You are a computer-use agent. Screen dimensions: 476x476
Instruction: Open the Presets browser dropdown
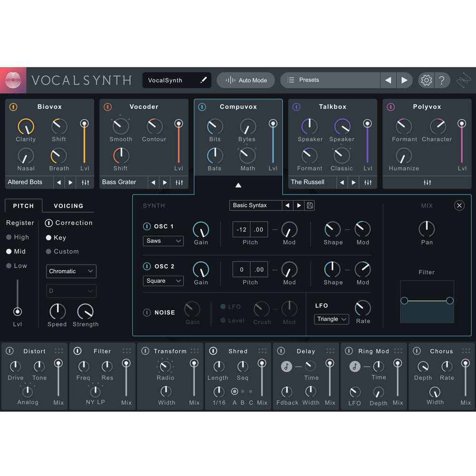(330, 80)
